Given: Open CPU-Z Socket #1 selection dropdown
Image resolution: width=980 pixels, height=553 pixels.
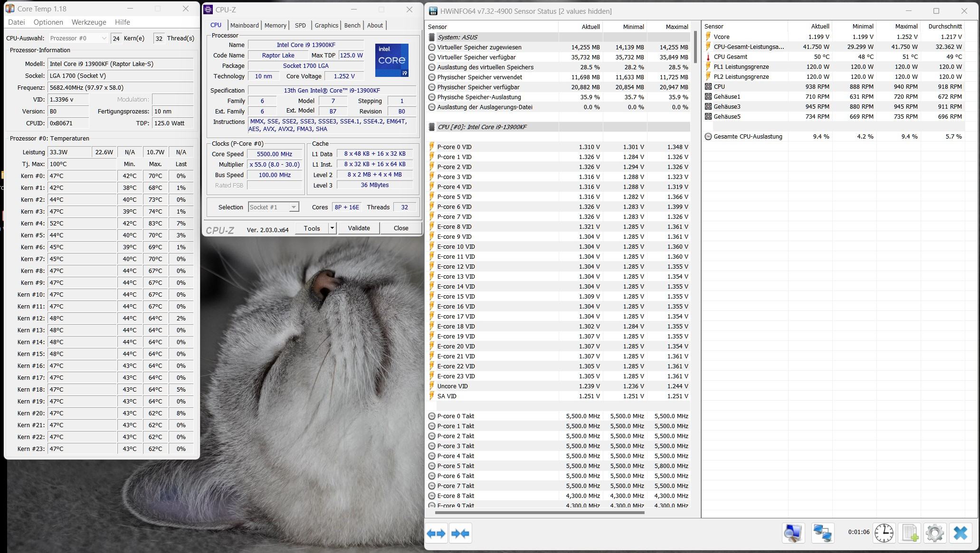Looking at the screenshot, I should [273, 207].
